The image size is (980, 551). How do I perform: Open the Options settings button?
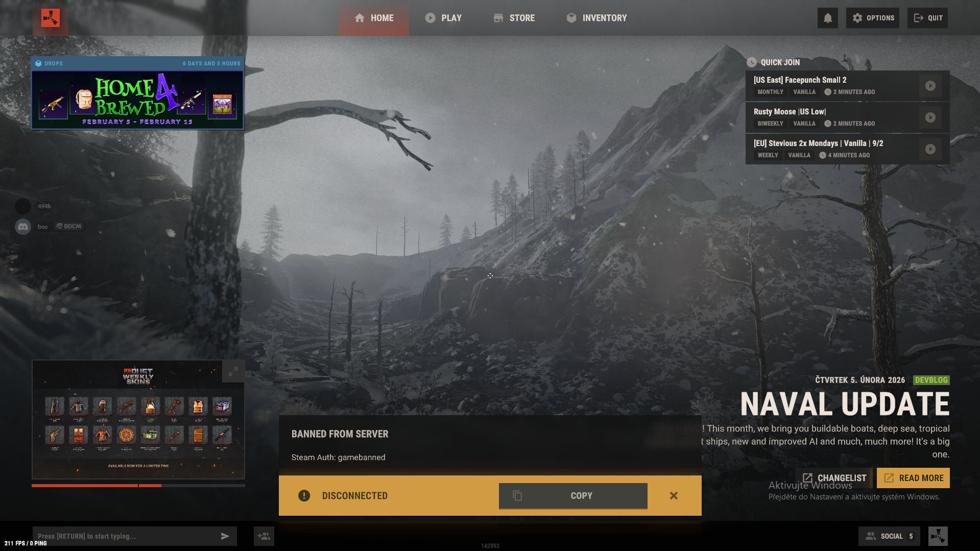point(873,18)
